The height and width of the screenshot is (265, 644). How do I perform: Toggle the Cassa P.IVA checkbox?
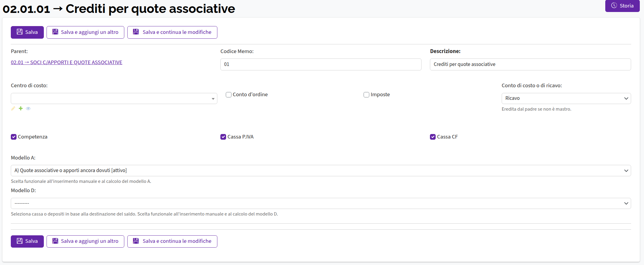point(223,137)
